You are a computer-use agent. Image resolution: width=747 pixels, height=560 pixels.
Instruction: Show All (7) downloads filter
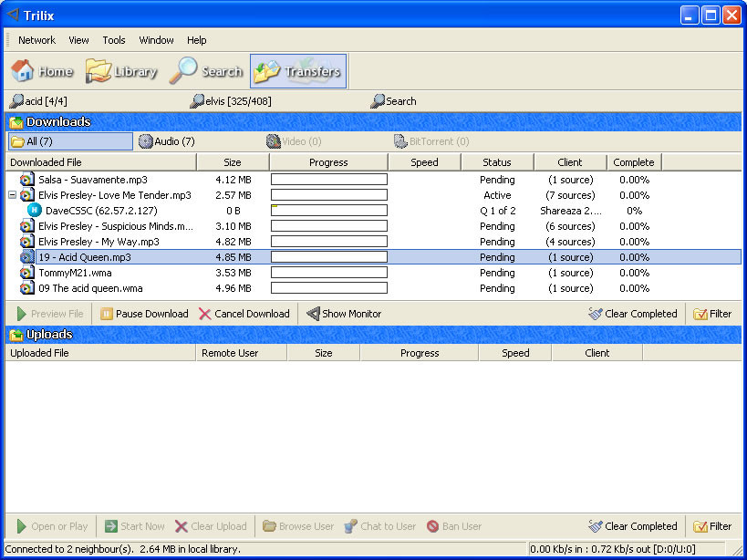pyautogui.click(x=70, y=141)
